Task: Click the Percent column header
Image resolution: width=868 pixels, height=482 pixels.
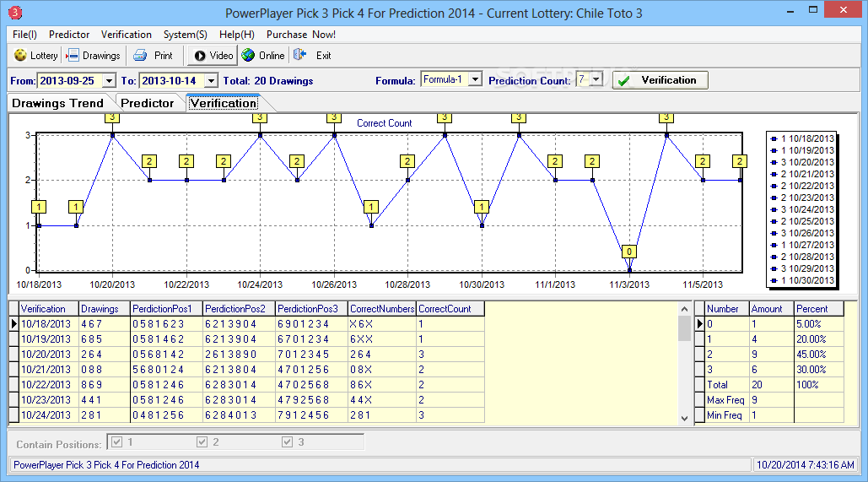Action: (819, 309)
